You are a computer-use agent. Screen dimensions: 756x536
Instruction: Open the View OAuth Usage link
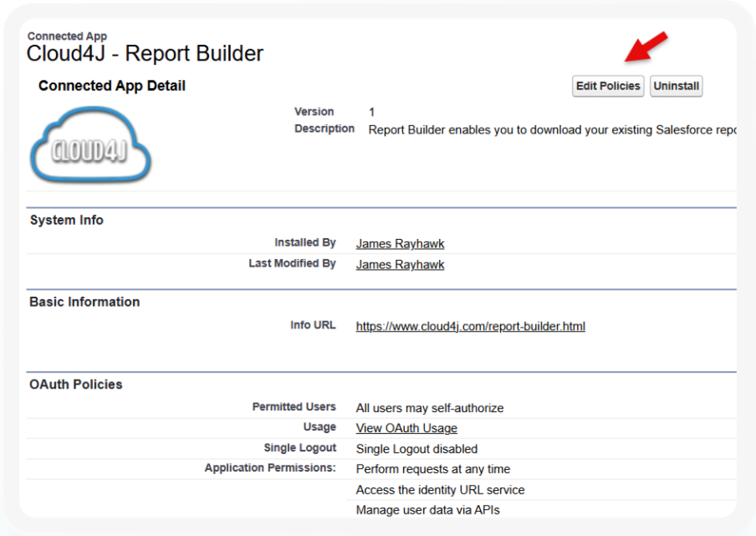[407, 428]
